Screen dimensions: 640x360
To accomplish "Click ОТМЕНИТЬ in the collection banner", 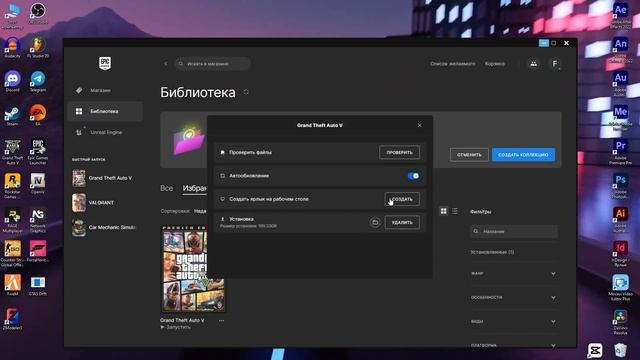I will tap(469, 155).
